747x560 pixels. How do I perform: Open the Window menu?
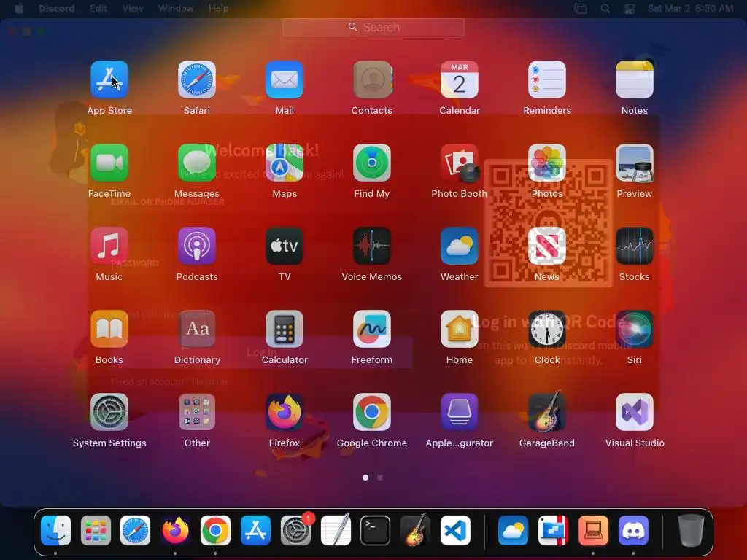tap(176, 9)
